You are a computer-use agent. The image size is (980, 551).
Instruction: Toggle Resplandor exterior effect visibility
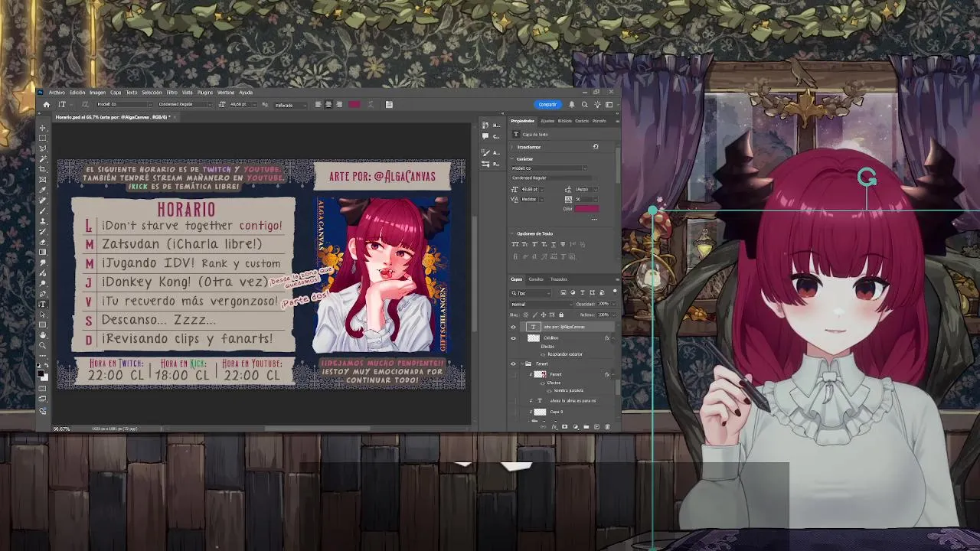(x=543, y=354)
